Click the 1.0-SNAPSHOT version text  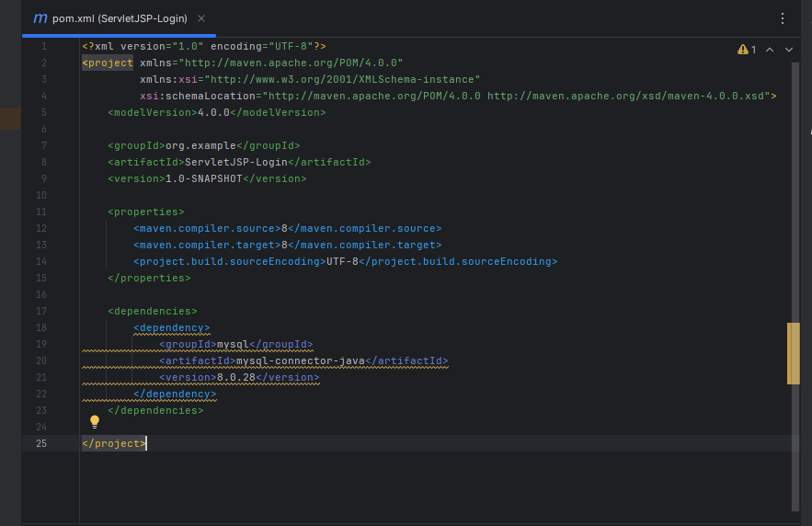203,178
